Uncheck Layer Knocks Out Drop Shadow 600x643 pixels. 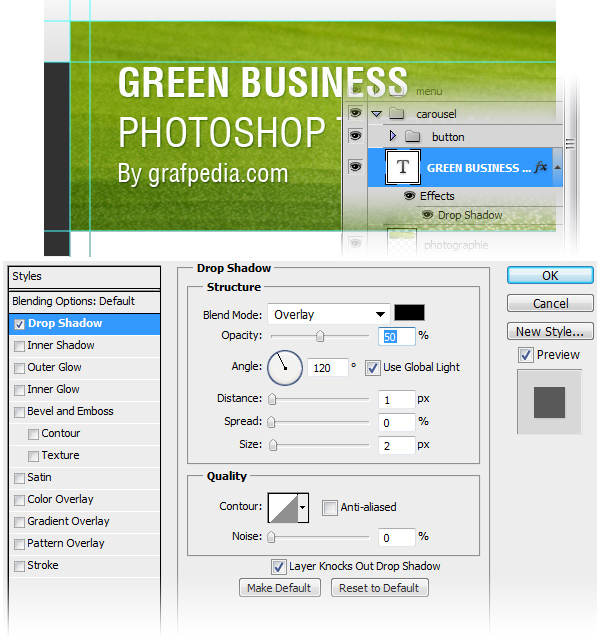click(x=278, y=567)
